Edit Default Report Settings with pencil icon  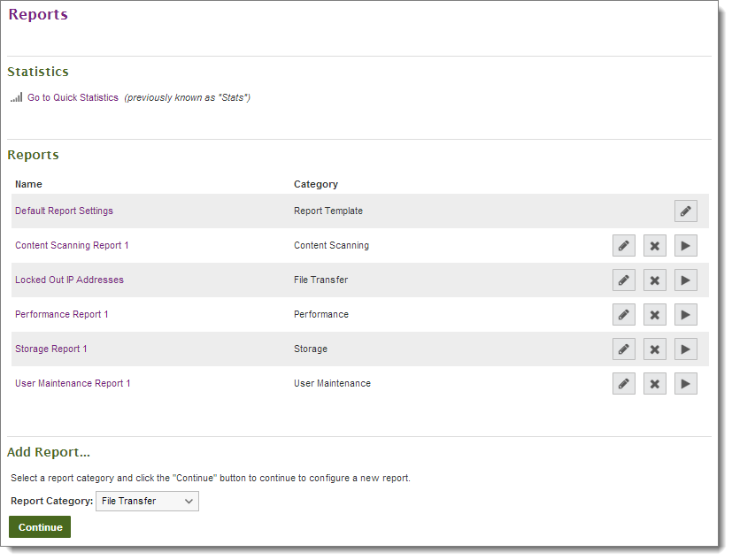pyautogui.click(x=685, y=211)
